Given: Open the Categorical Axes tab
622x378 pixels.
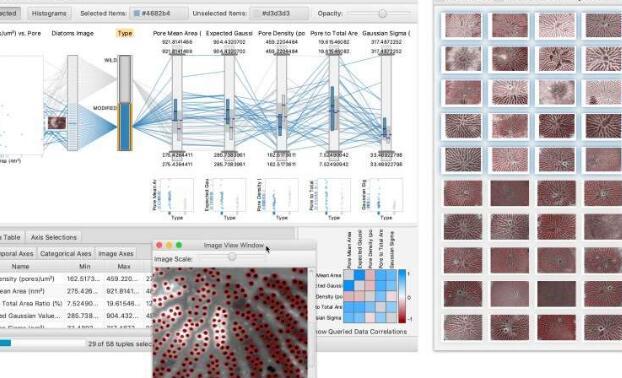Looking at the screenshot, I should point(65,253).
